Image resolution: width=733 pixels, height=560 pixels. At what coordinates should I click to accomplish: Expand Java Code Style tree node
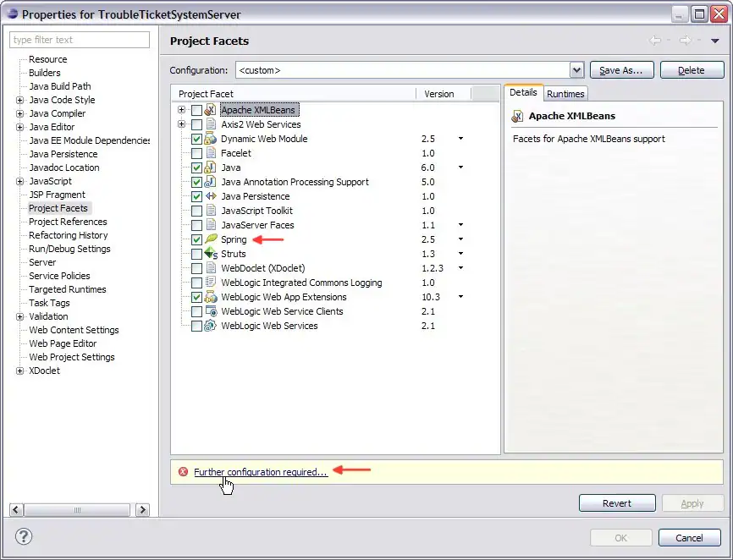click(19, 100)
